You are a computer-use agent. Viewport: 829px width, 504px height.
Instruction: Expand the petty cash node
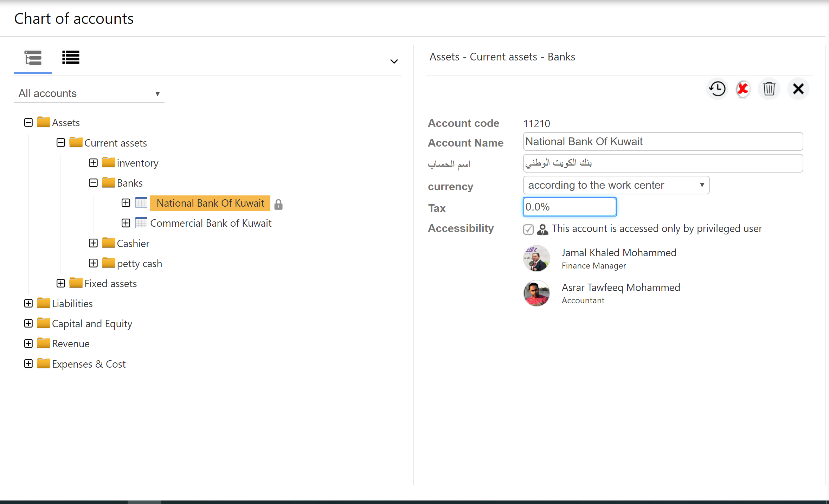click(93, 263)
